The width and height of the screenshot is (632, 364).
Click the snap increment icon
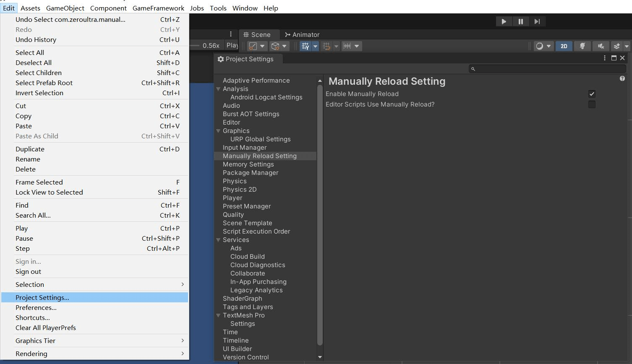click(x=347, y=46)
